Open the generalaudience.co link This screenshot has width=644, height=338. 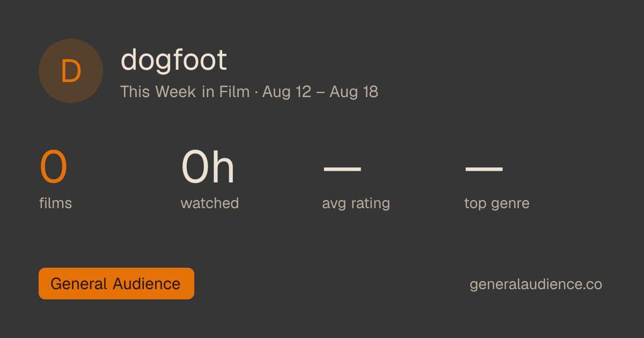coord(536,284)
